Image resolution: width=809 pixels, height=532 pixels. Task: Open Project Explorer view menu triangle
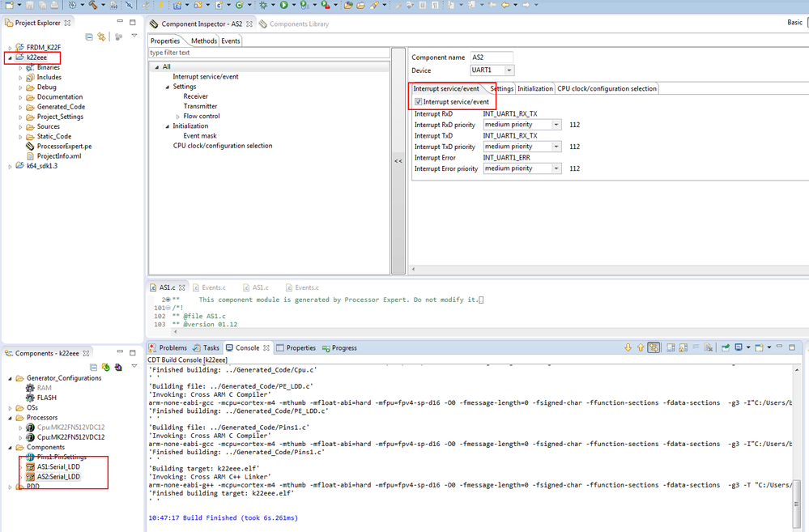(x=134, y=36)
